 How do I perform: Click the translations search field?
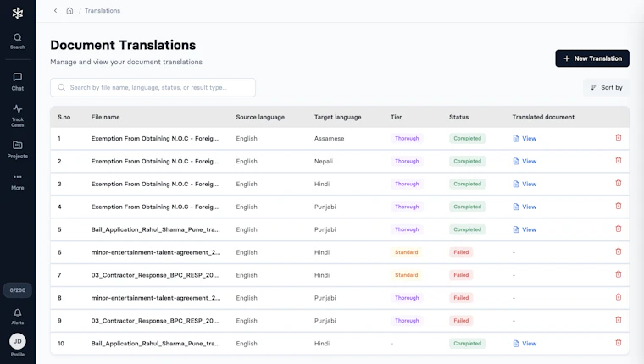[153, 87]
